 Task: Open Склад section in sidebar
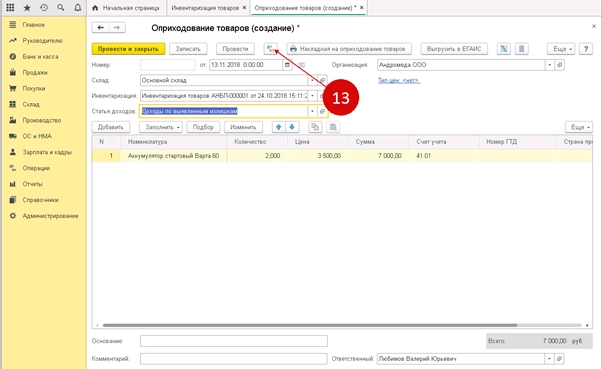(31, 104)
